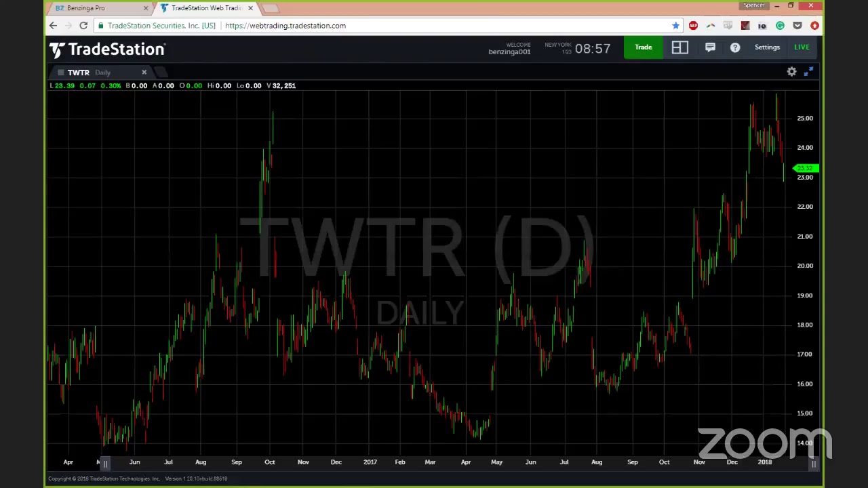Click the green Trade button
This screenshot has height=488, width=868.
click(x=643, y=47)
